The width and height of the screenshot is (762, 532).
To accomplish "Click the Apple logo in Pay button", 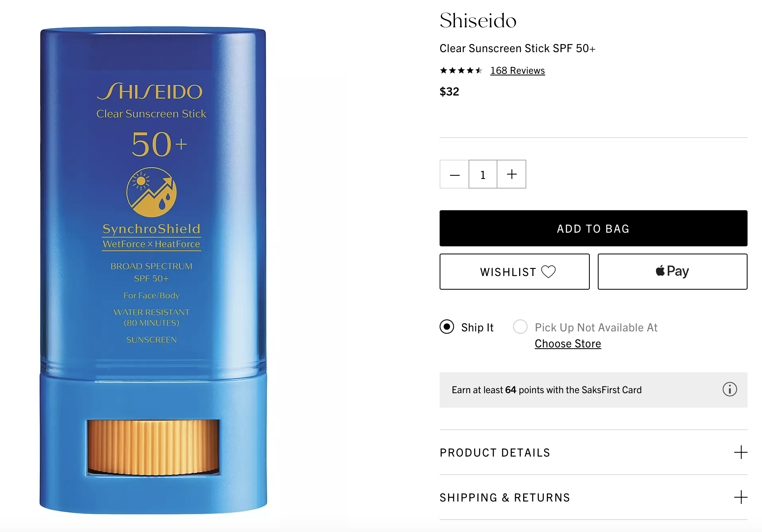I will (x=660, y=271).
